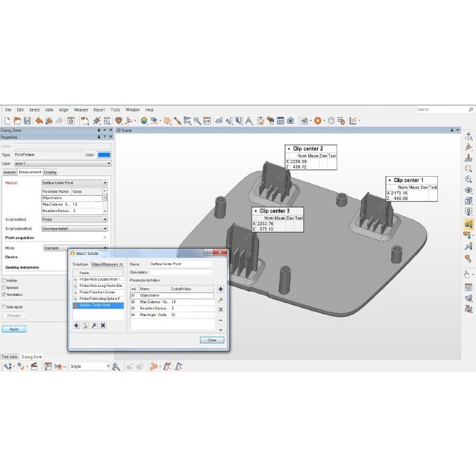Click the New document icon in toolbar
Screen dimensions: 476x476
point(7,120)
